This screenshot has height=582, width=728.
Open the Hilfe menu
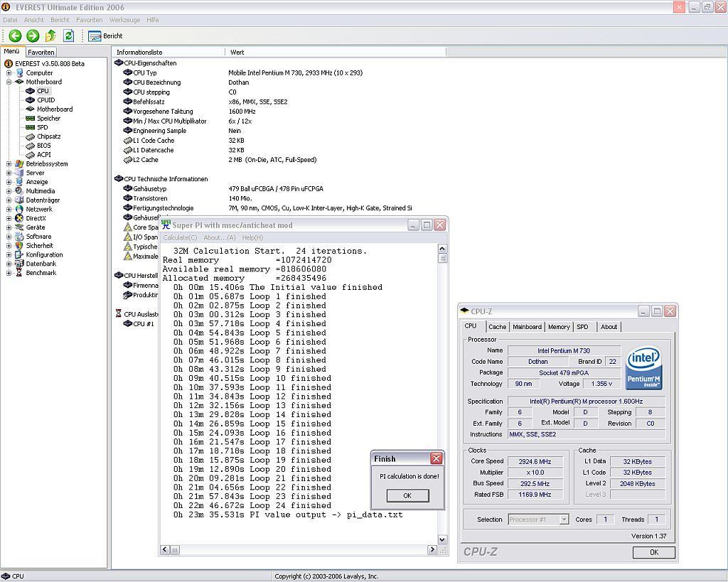coord(152,20)
